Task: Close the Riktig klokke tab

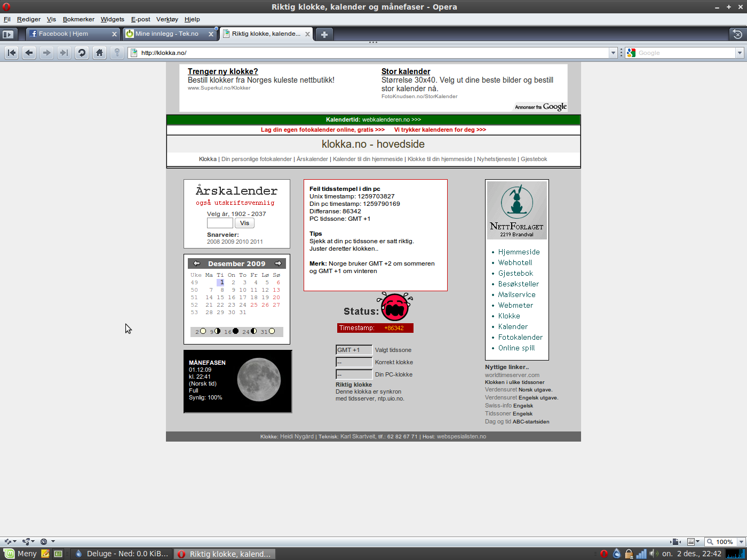Action: tap(307, 34)
